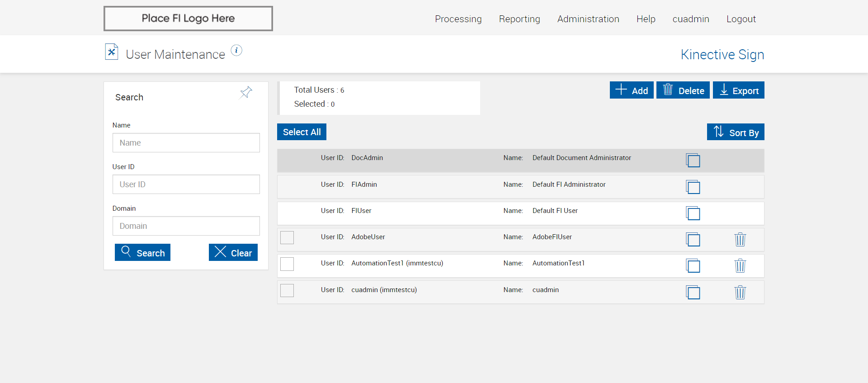Viewport: 868px width, 383px height.
Task: Open the Sort By dropdown
Action: [x=736, y=132]
